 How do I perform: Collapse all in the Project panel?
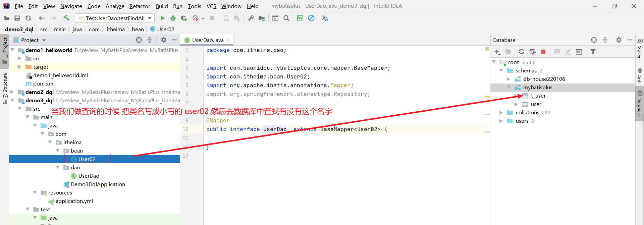(x=150, y=40)
